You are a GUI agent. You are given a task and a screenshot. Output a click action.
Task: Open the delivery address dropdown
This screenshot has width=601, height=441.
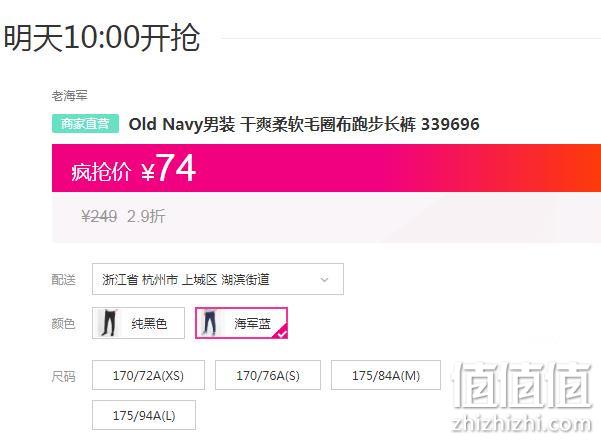pyautogui.click(x=218, y=279)
